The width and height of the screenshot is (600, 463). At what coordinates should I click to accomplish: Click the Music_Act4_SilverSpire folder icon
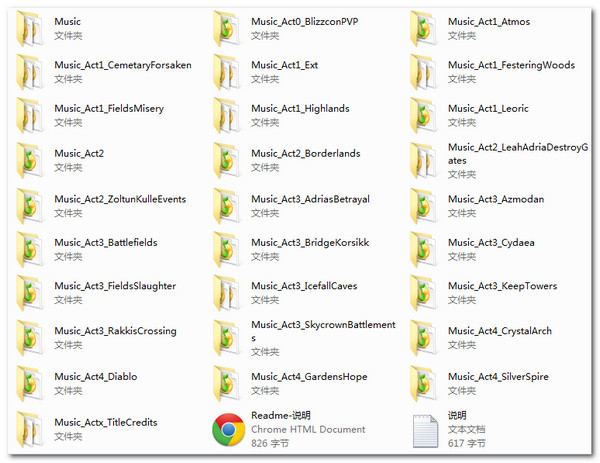pos(424,384)
